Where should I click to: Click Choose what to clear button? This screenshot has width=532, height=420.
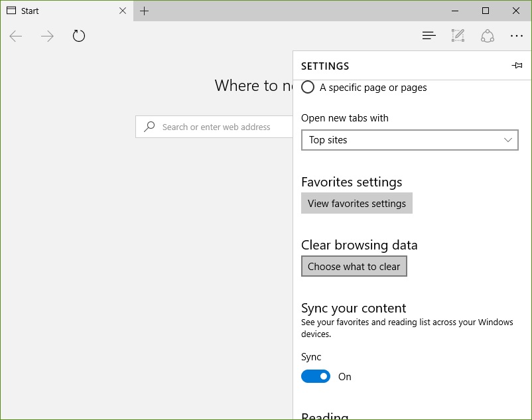click(x=354, y=266)
